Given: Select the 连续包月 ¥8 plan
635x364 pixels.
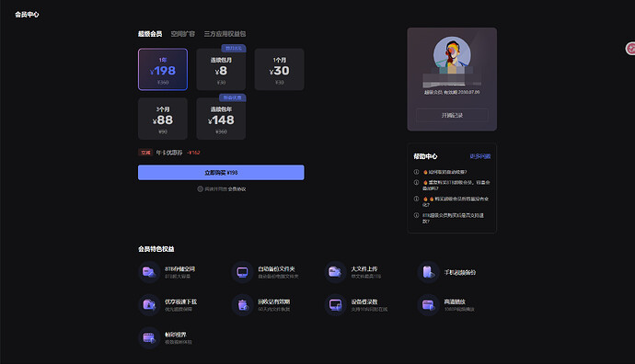Looking at the screenshot, I should point(221,69).
